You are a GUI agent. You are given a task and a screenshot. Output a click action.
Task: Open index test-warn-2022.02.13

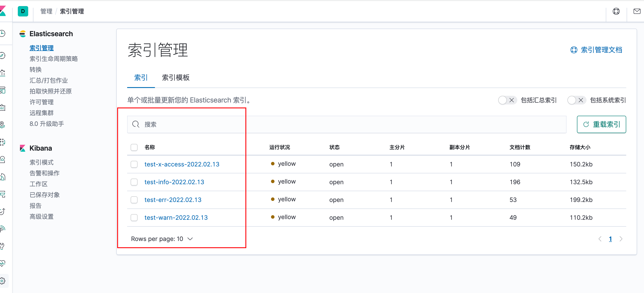(176, 217)
